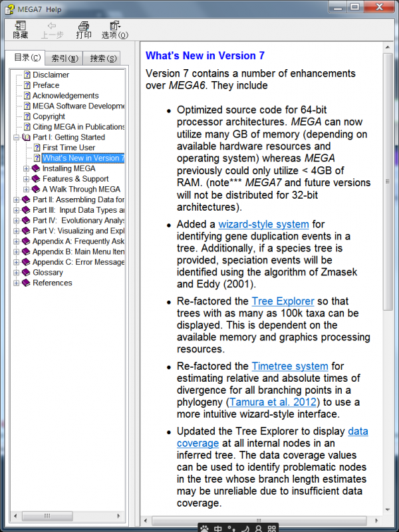The height and width of the screenshot is (532, 399).
Task: Open the Tree Explorer link
Action: point(283,301)
